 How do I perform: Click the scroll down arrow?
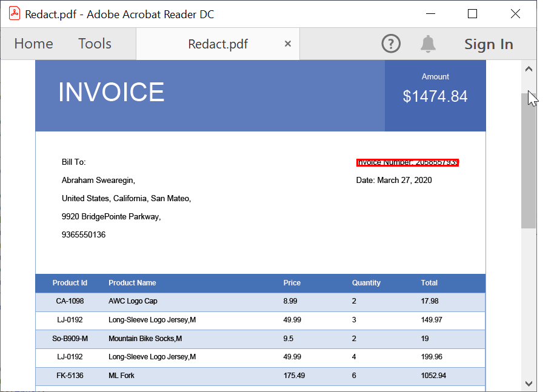(x=529, y=384)
